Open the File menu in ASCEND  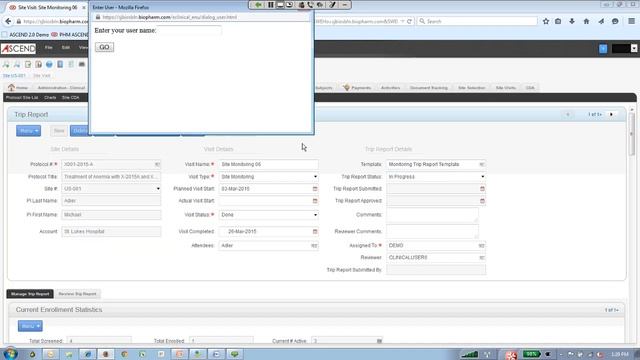[49, 48]
